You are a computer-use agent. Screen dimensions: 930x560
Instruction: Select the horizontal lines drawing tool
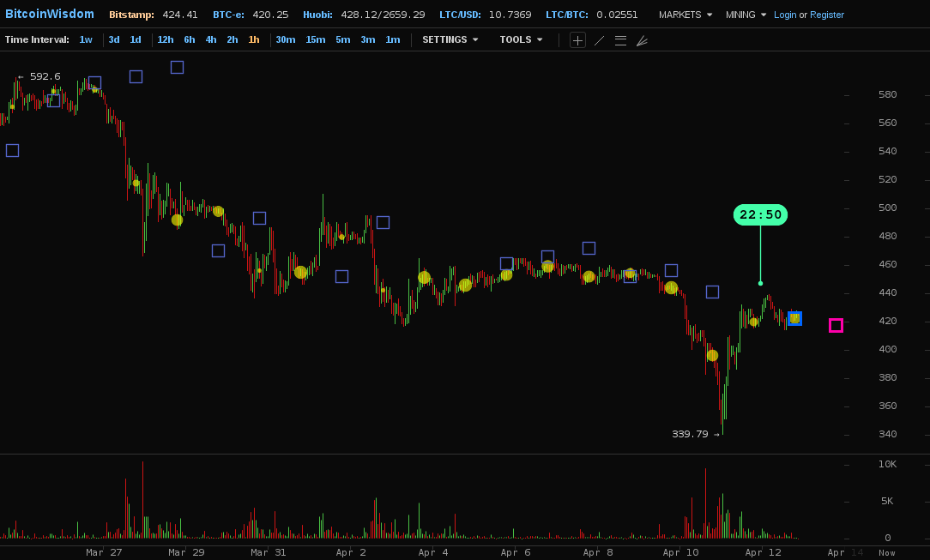click(620, 40)
